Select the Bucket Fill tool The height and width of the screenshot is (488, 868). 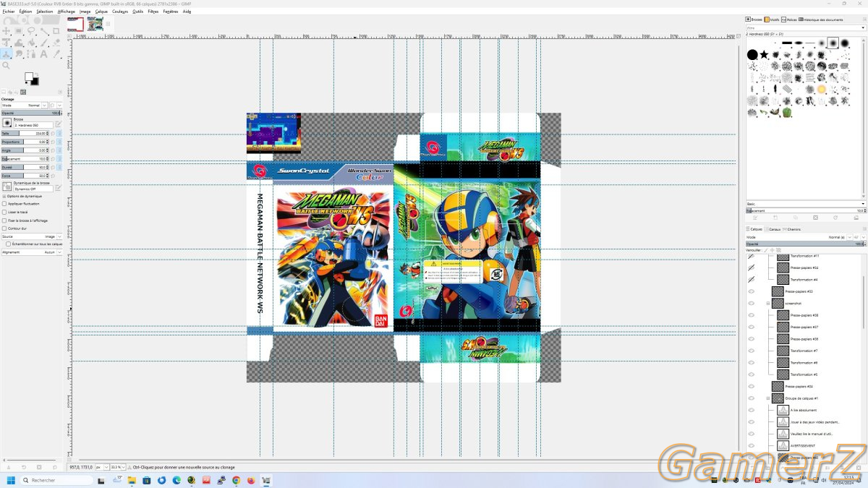[32, 43]
